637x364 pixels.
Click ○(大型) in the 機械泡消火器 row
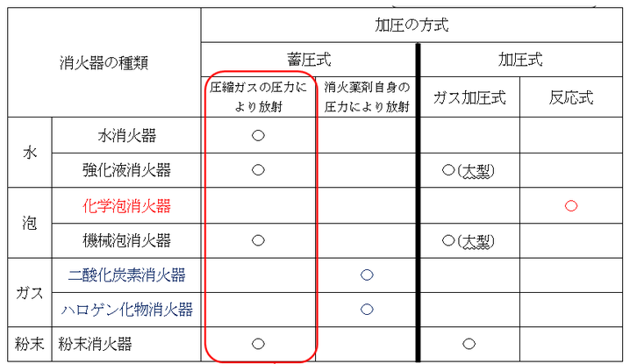468,241
